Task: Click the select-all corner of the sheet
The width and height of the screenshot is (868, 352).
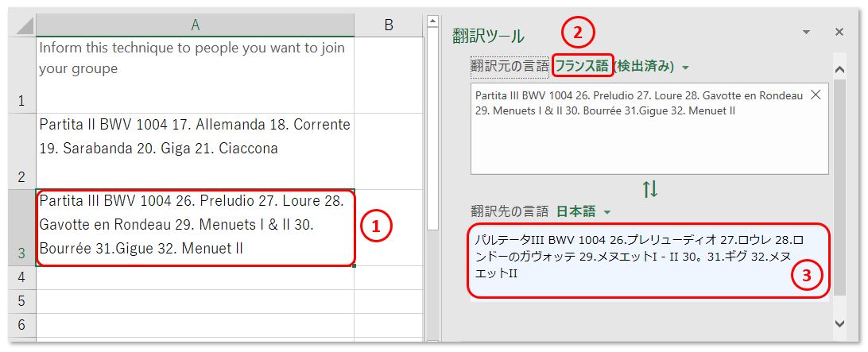Action: (21, 25)
